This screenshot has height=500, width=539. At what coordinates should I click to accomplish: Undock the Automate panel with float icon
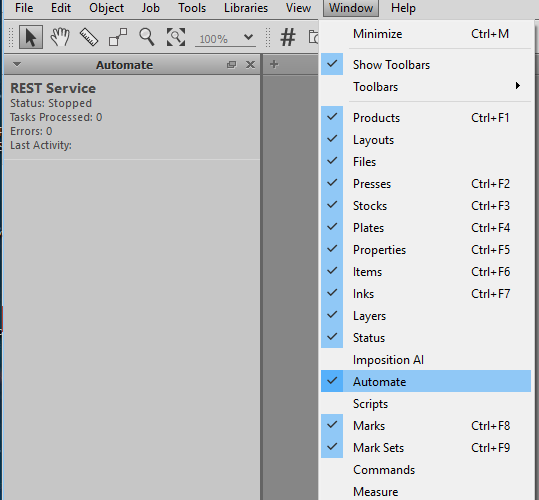232,65
